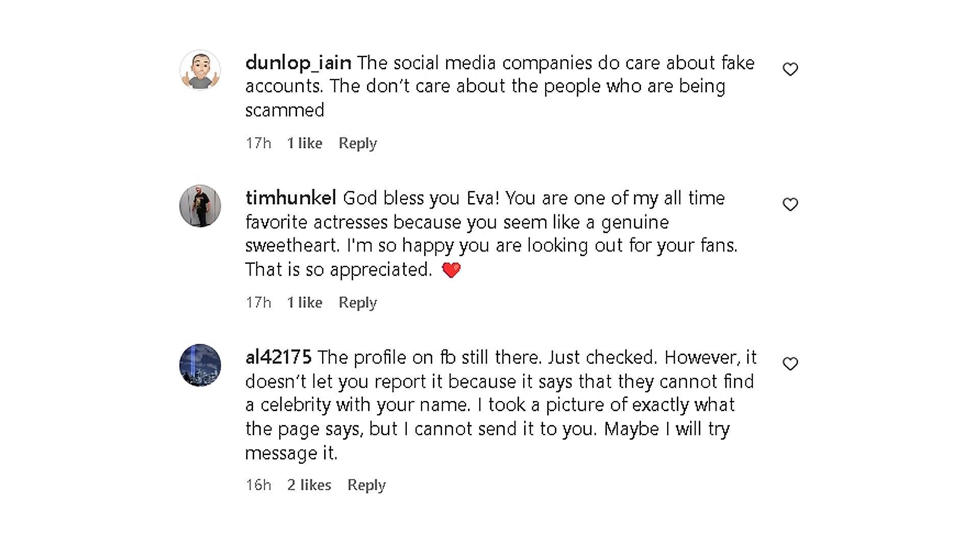The height and width of the screenshot is (551, 980).
Task: Select the 16h timestamp on al42175's comment
Action: pyautogui.click(x=258, y=485)
